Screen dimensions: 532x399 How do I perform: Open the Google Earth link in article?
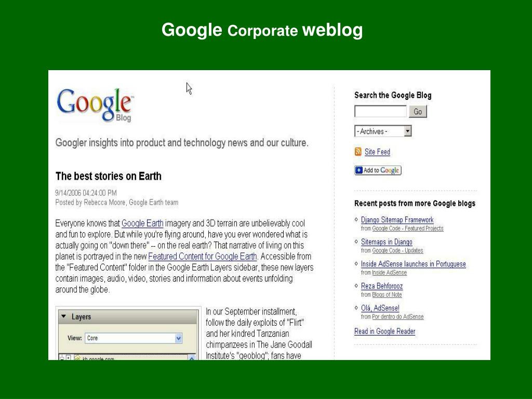point(142,223)
